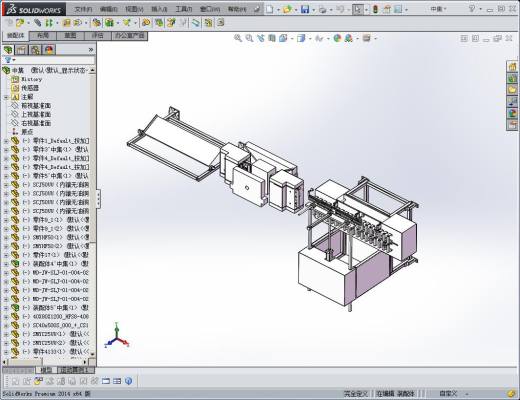The width and height of the screenshot is (520, 400).
Task: Switch to 模型 (Model) bottom tab
Action: pyautogui.click(x=46, y=370)
